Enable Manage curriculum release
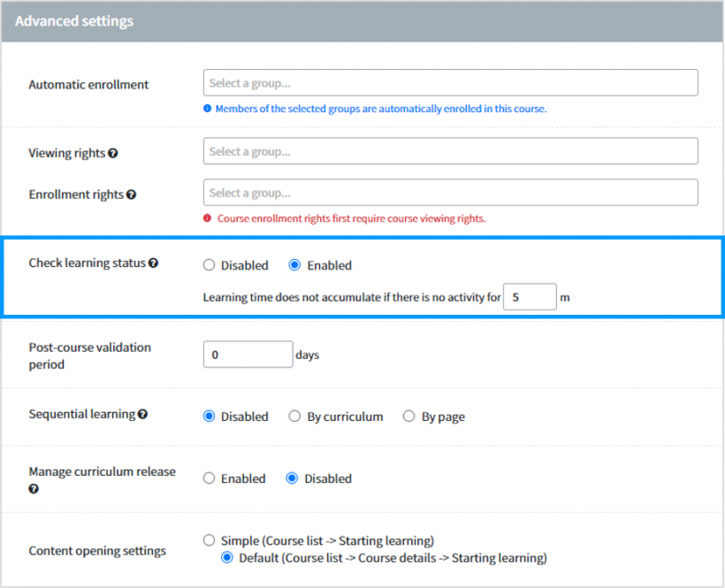The width and height of the screenshot is (725, 588). 209,478
